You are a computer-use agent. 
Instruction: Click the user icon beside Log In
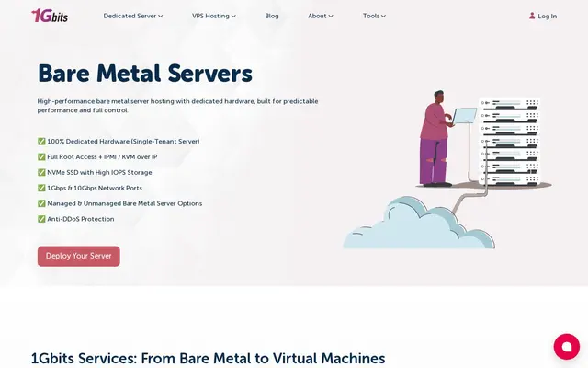[532, 16]
